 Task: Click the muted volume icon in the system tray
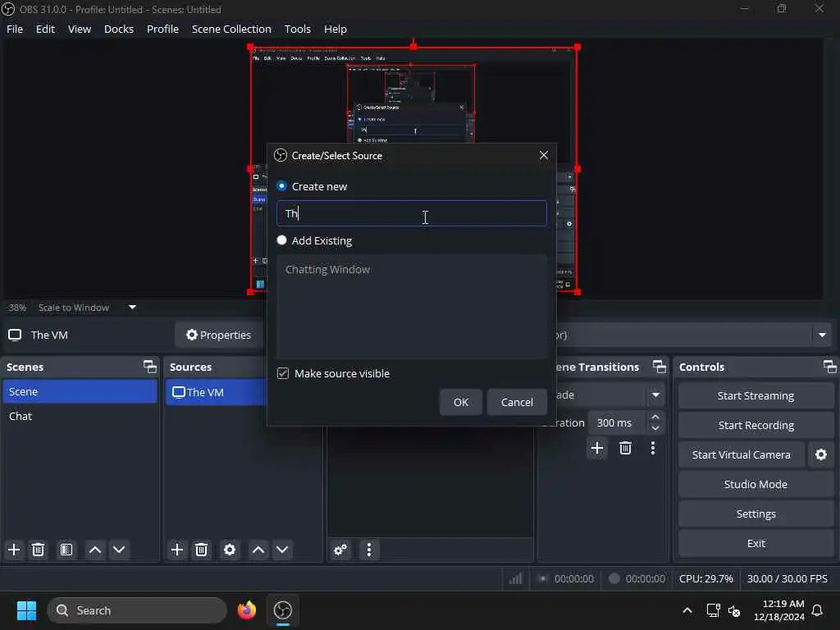click(x=734, y=610)
